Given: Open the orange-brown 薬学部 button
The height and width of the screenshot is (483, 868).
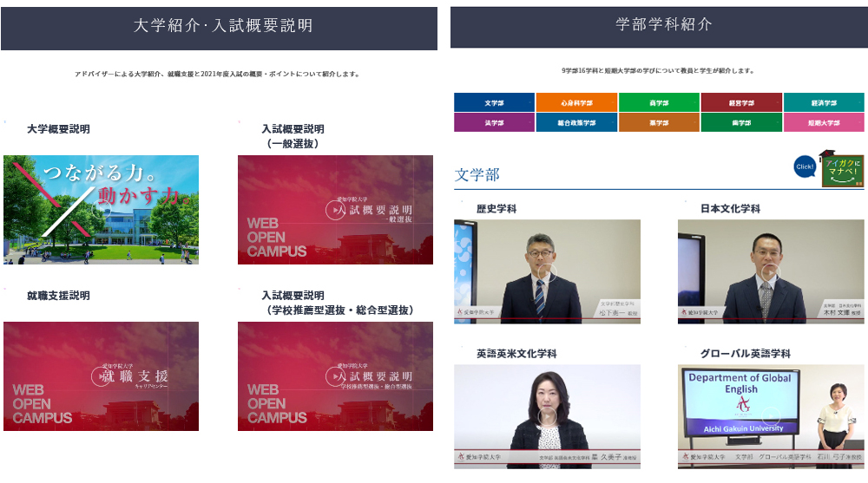Looking at the screenshot, I should click(x=659, y=122).
